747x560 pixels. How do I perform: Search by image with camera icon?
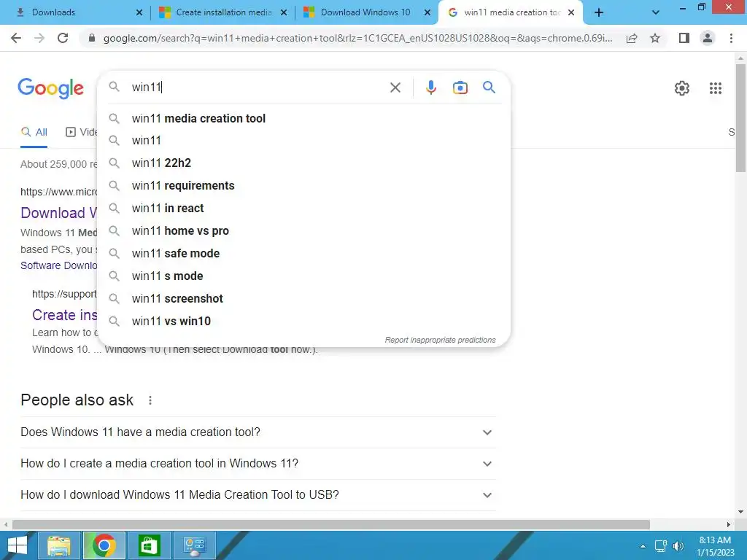pyautogui.click(x=460, y=87)
